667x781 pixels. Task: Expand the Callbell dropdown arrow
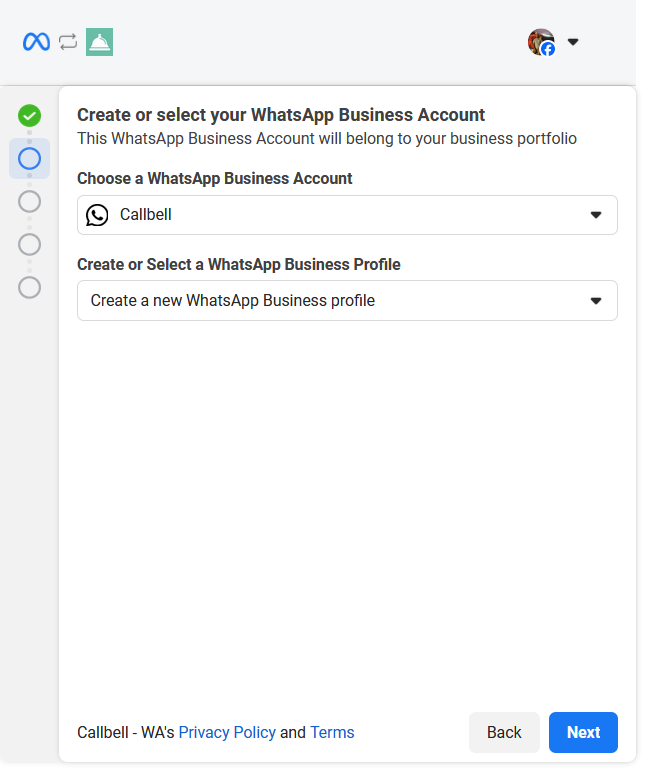coord(596,215)
